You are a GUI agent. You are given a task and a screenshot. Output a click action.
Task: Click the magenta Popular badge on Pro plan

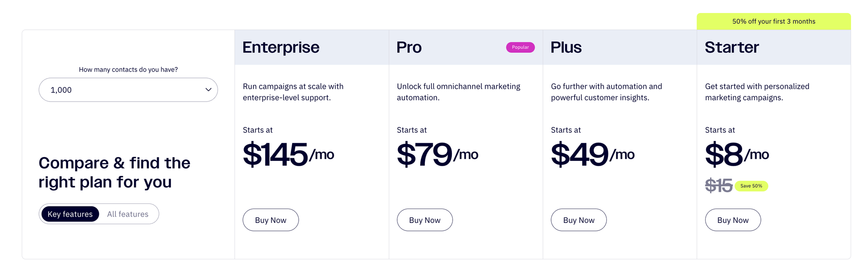[x=520, y=47]
